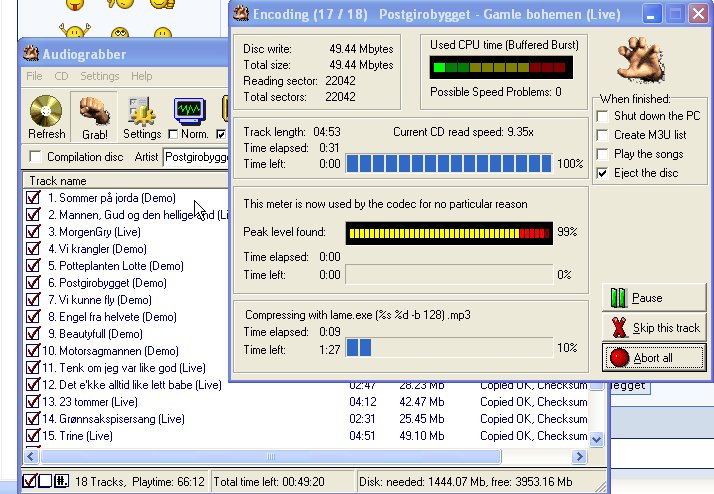Viewport: 714px width, 494px height.
Task: Click the Encoding window title bar icon
Action: click(x=241, y=14)
